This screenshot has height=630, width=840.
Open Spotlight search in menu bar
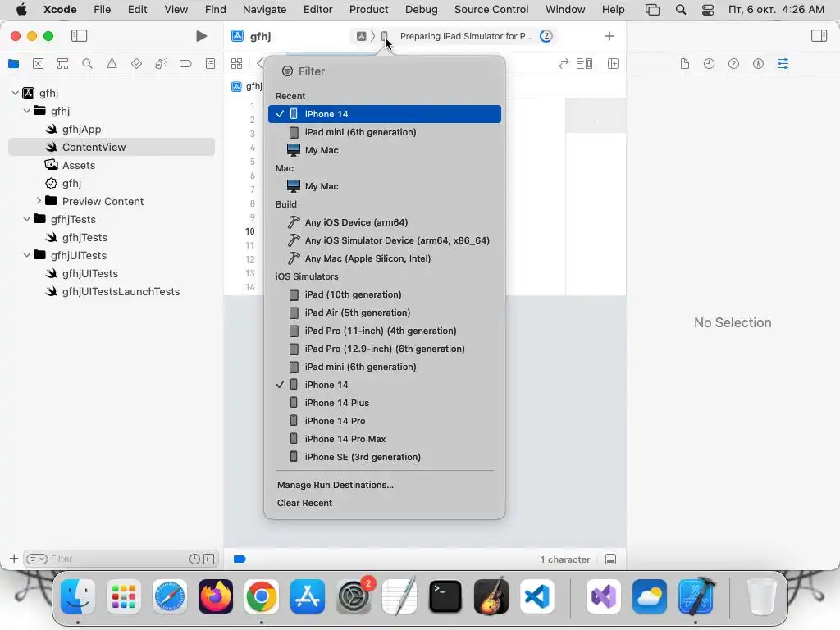tap(681, 9)
